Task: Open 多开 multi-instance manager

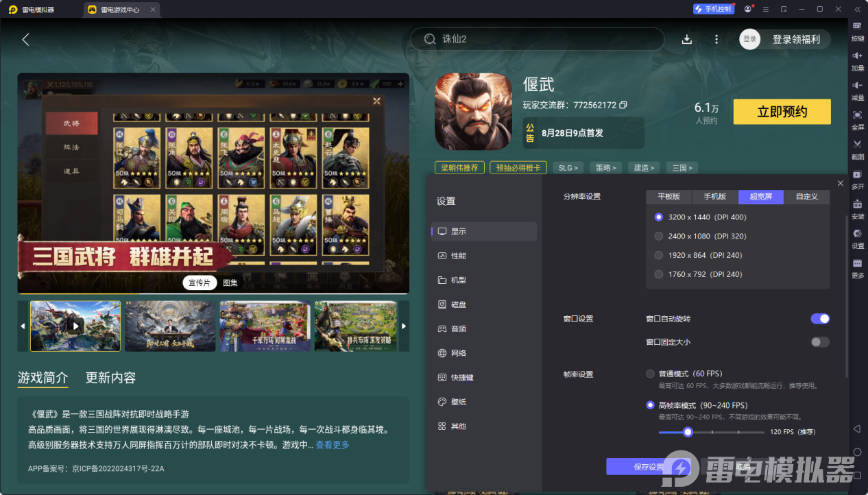Action: click(x=858, y=179)
